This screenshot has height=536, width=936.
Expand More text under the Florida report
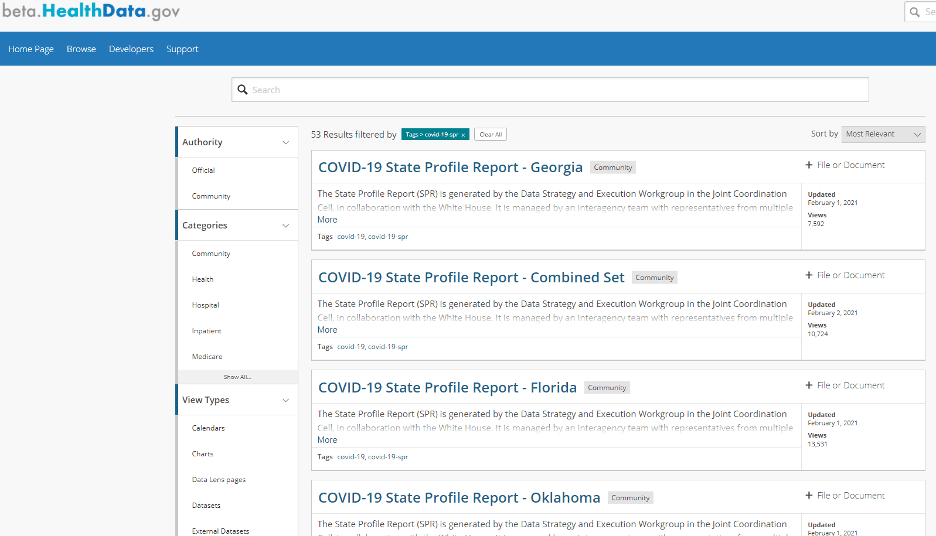click(x=327, y=440)
